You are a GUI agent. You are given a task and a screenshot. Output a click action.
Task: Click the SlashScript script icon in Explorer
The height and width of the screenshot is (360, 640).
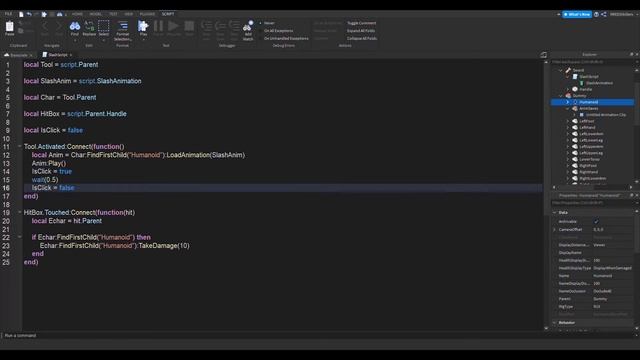pyautogui.click(x=575, y=76)
